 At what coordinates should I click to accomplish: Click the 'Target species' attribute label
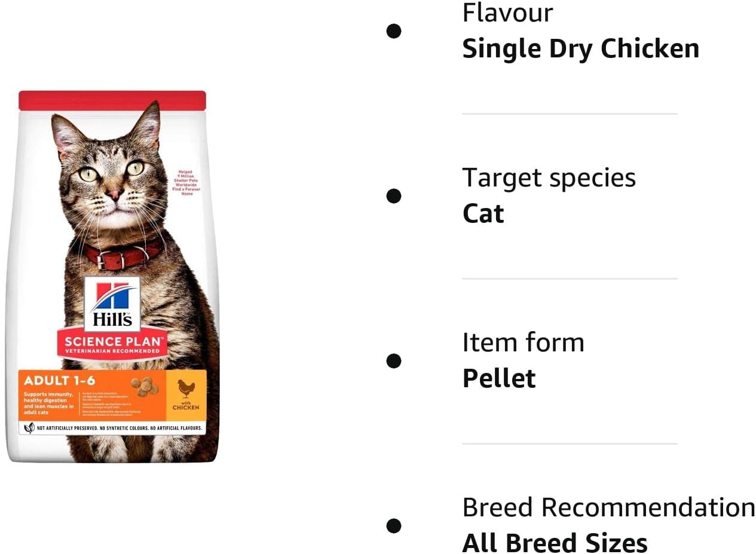[549, 178]
